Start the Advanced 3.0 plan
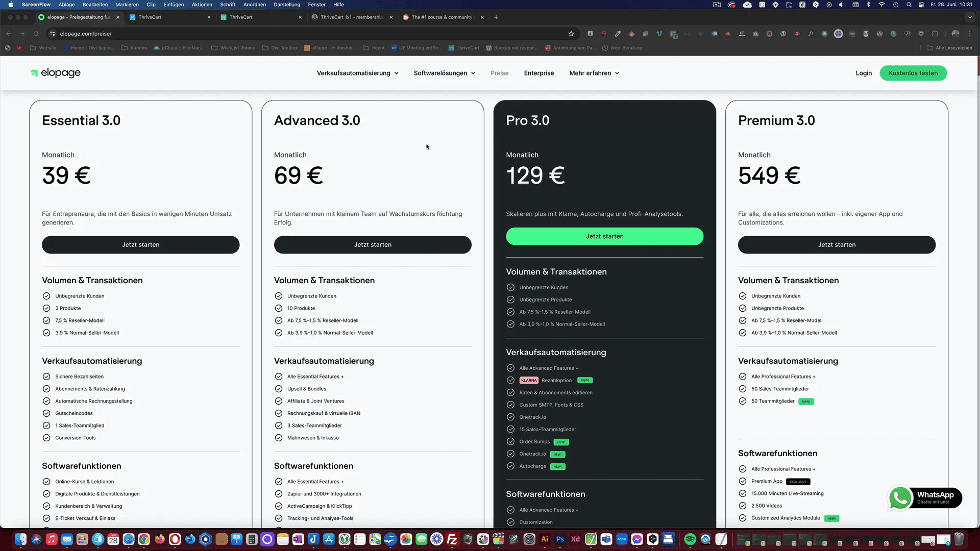The width and height of the screenshot is (980, 551). coord(373,245)
